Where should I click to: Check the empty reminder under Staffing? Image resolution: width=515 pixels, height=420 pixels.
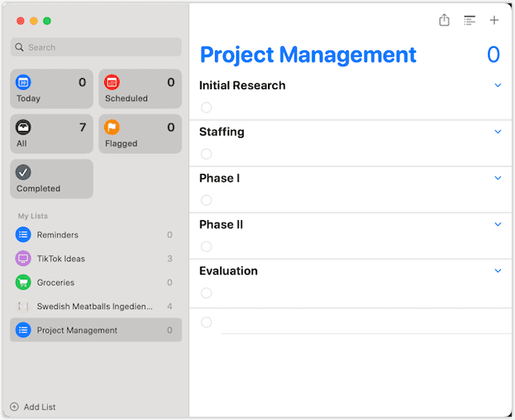(x=207, y=154)
